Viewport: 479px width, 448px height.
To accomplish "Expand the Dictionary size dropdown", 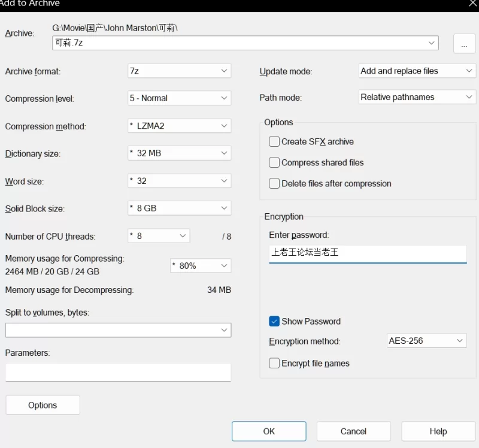I will pos(179,153).
